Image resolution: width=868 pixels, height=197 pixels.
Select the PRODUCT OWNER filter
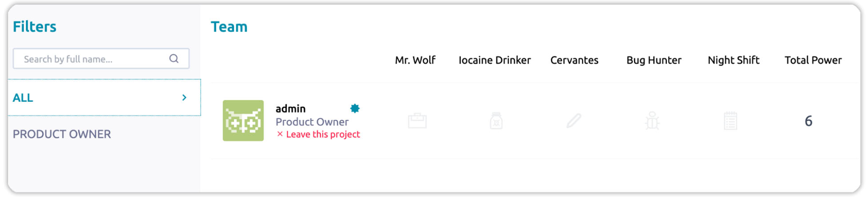[x=62, y=134]
